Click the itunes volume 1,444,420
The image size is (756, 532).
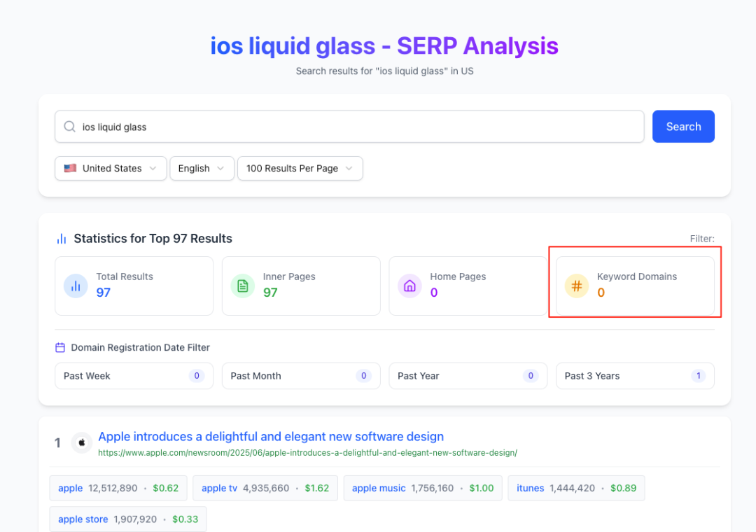[573, 488]
